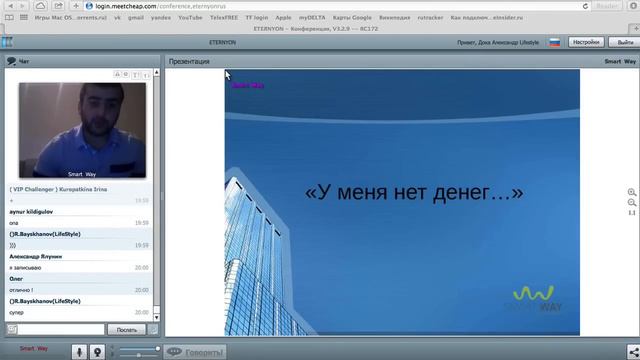Image resolution: width=640 pixels, height=360 pixels.
Task: Click the emoticon icon beside the chat input
Action: [12, 329]
